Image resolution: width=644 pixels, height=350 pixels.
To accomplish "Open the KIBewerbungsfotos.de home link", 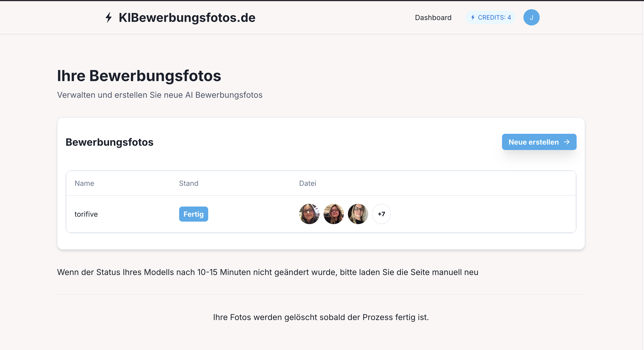I will 187,18.
